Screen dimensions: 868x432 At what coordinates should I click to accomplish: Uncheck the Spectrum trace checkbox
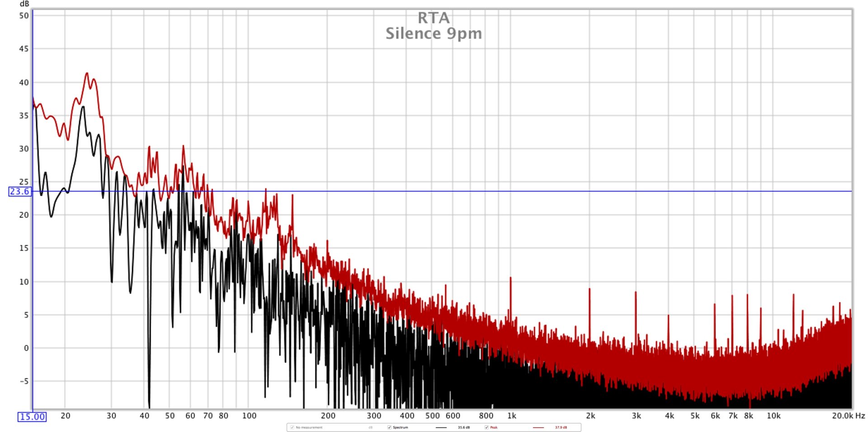click(389, 427)
